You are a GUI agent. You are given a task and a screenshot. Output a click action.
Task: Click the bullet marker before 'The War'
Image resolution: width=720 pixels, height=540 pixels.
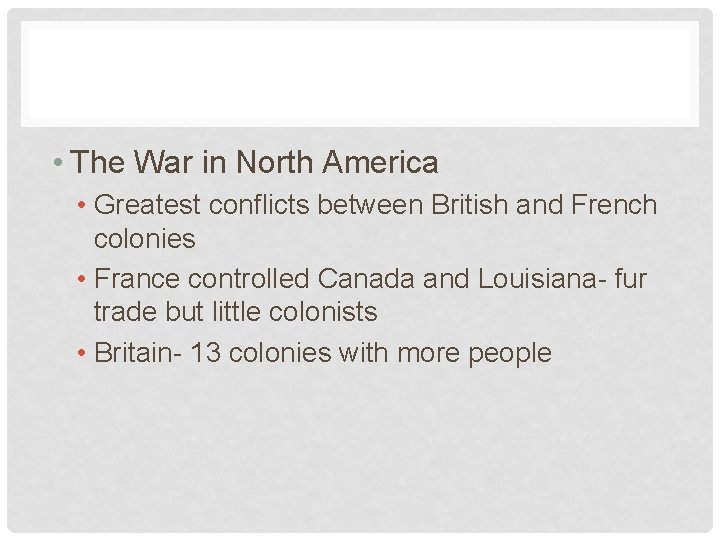(62, 162)
